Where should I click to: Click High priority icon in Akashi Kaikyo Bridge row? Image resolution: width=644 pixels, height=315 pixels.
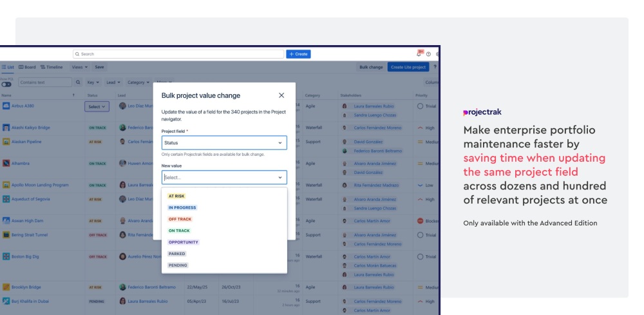[420, 128]
